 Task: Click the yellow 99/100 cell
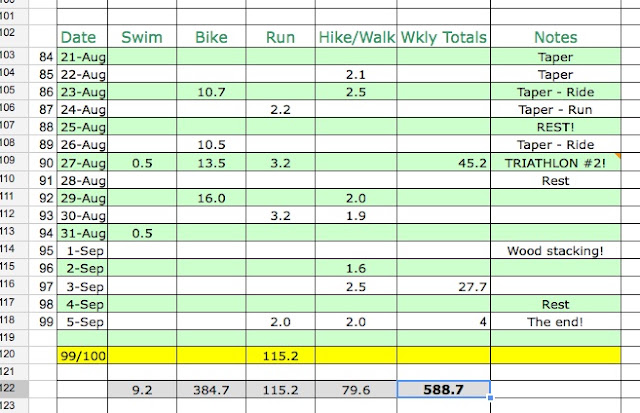pos(82,356)
